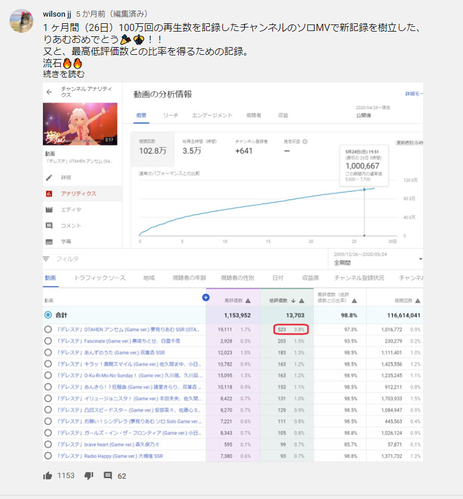Select the 総再生時間 3.5万 metric card
This screenshot has width=463, height=499.
click(x=199, y=148)
